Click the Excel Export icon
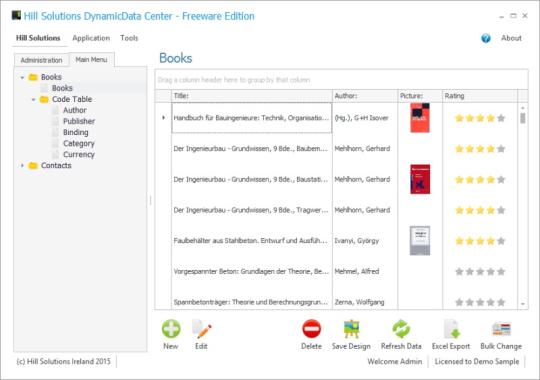This screenshot has width=540, height=380. point(451,329)
